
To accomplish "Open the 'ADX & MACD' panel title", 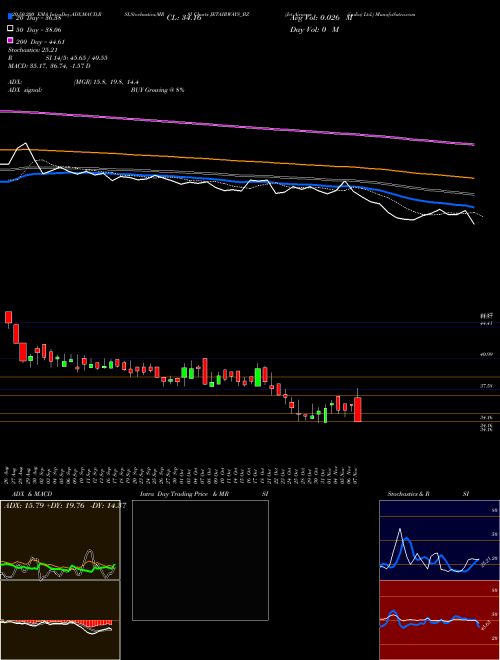I will coord(32,494).
